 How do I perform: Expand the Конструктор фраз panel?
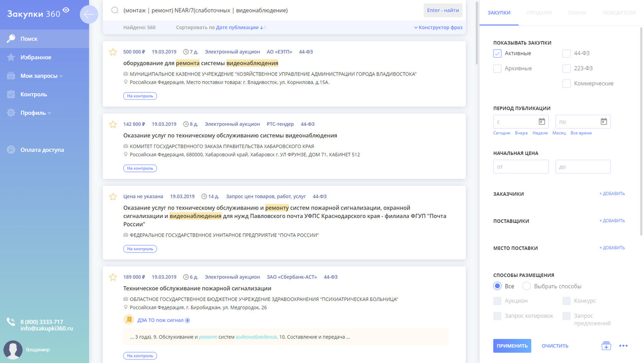click(438, 28)
